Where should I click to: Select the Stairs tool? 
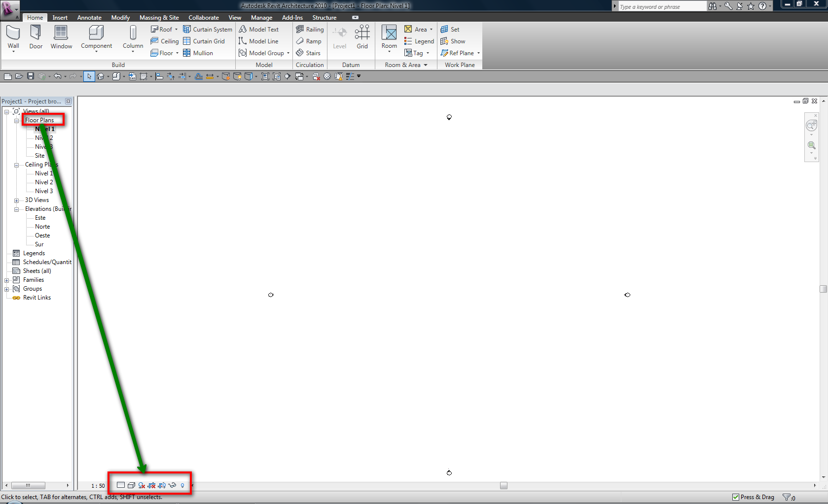click(308, 53)
